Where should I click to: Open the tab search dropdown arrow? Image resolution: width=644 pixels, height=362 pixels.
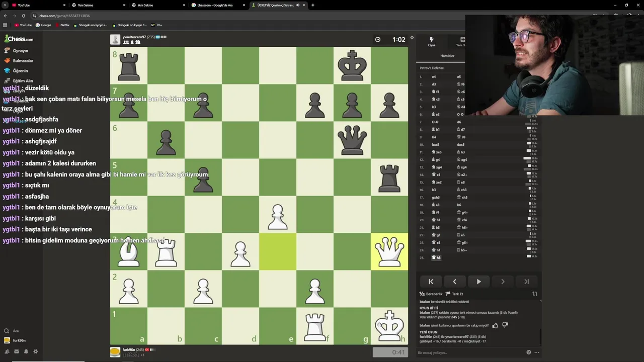[x=5, y=5]
